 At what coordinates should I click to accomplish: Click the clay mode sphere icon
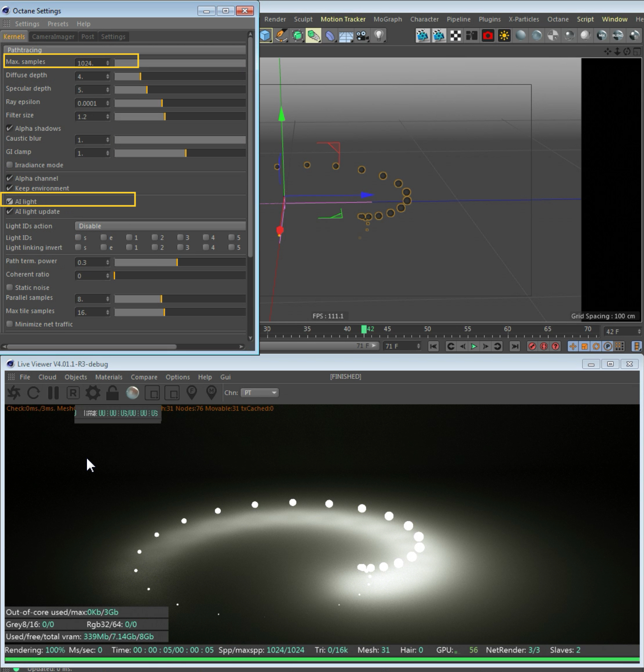click(132, 393)
